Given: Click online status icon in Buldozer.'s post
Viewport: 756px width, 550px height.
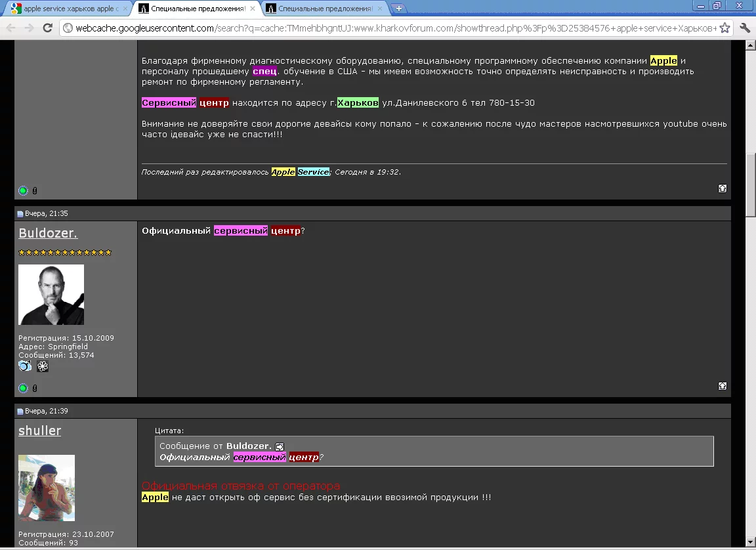Looking at the screenshot, I should click(x=23, y=388).
